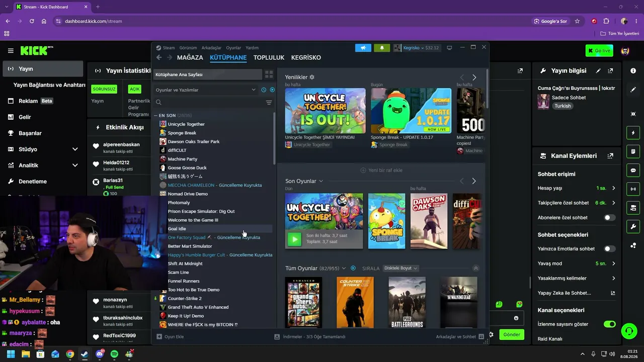Image resolution: width=644 pixels, height=362 pixels.
Task: Open Hesap yaşı setting chevron
Action: 613,188
